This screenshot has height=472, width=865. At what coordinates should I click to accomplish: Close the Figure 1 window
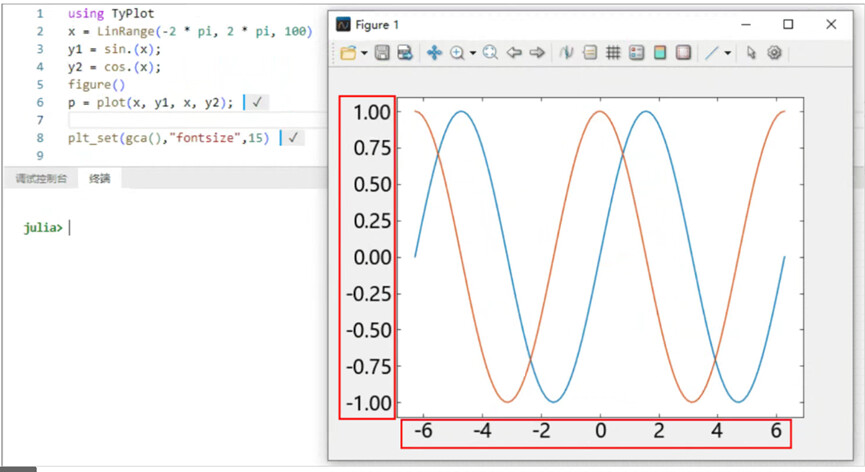(831, 25)
